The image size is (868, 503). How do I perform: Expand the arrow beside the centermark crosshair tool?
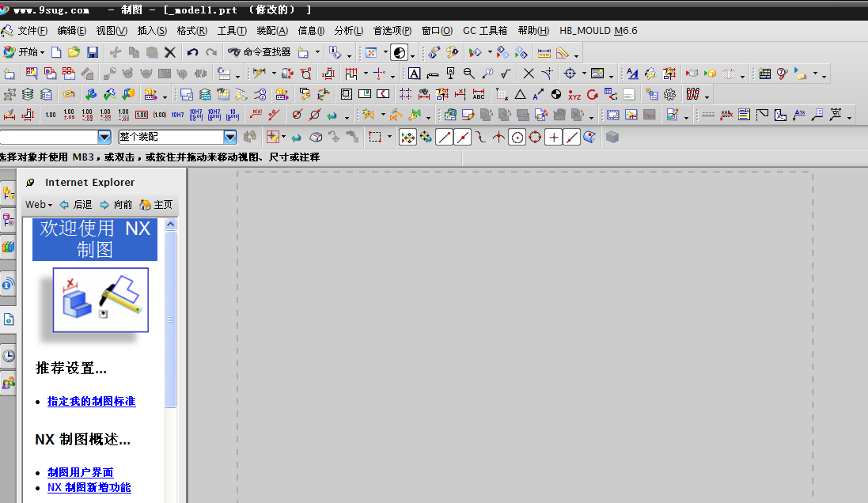(x=584, y=74)
